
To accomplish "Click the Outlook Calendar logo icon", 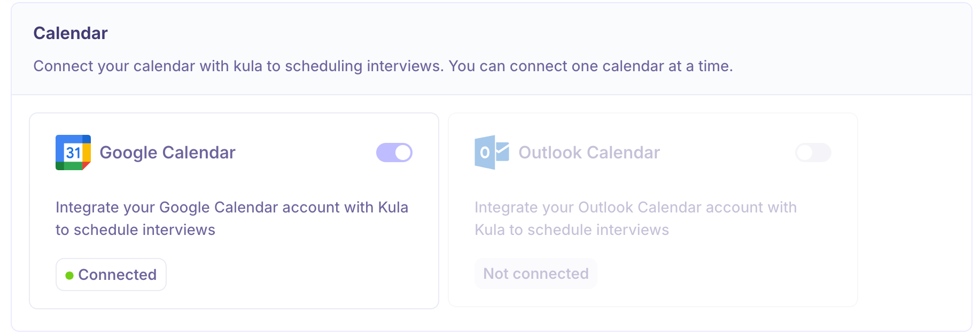I will (x=491, y=153).
